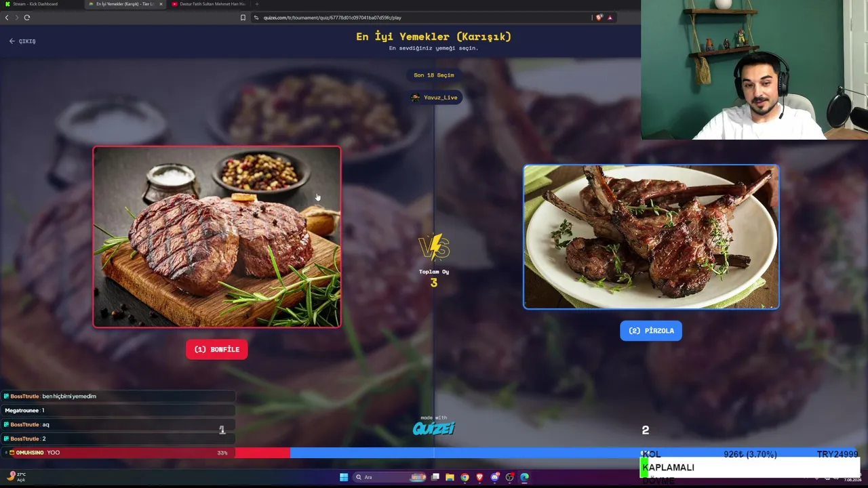Open Discord from the taskbar

click(x=494, y=477)
